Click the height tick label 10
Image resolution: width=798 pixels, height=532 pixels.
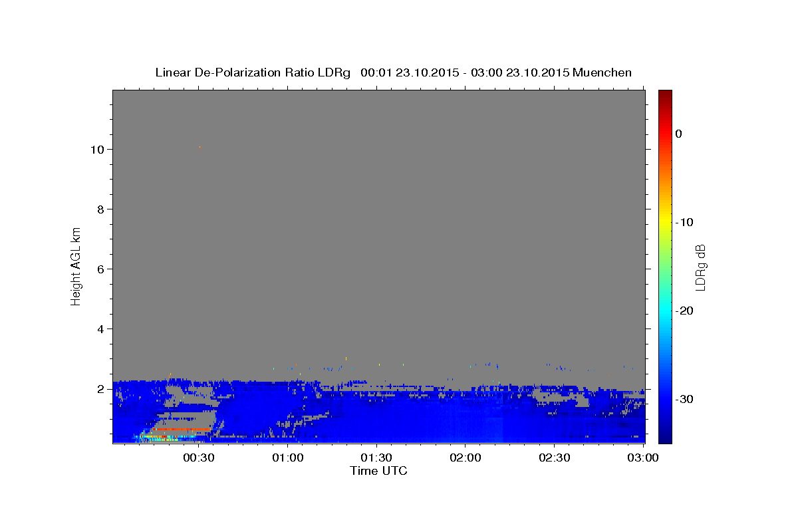[98, 150]
